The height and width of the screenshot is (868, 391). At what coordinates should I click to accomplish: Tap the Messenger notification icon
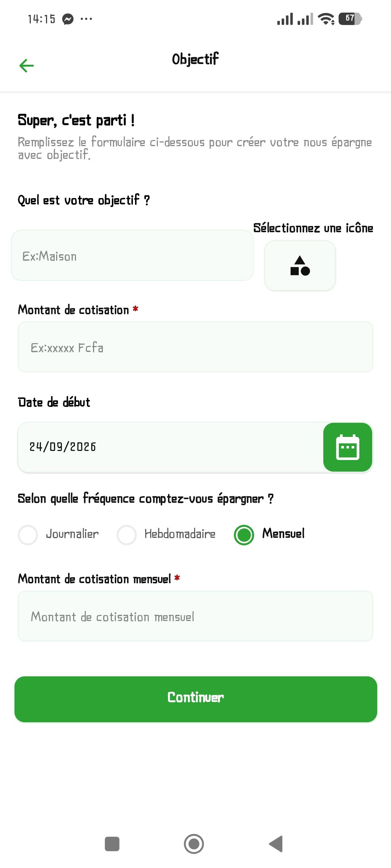68,19
